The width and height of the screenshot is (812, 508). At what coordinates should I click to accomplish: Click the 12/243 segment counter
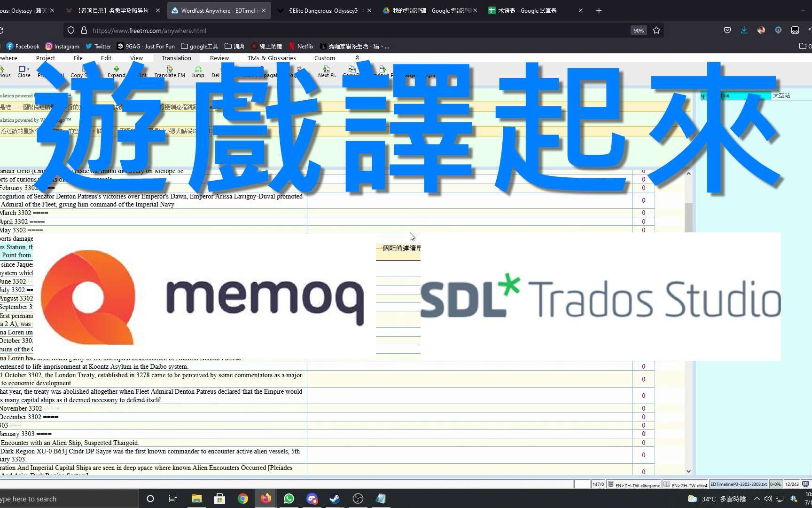[792, 484]
